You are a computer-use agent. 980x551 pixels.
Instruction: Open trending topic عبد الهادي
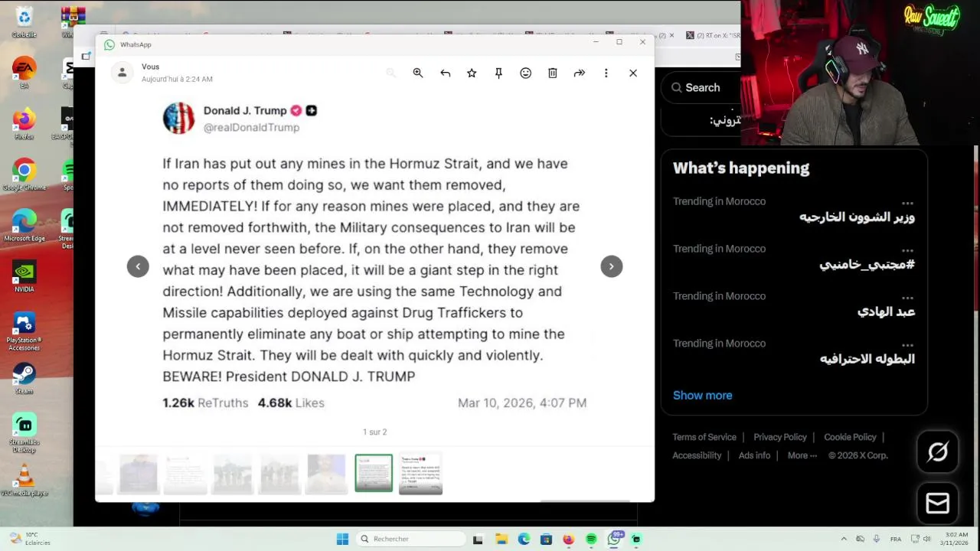click(x=886, y=311)
